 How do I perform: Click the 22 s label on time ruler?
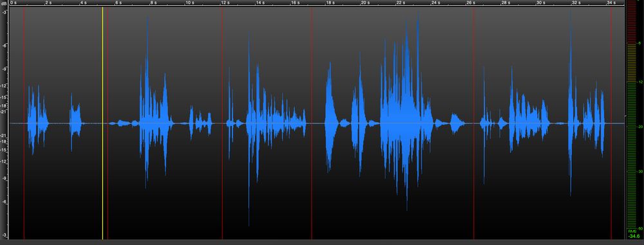pyautogui.click(x=401, y=3)
